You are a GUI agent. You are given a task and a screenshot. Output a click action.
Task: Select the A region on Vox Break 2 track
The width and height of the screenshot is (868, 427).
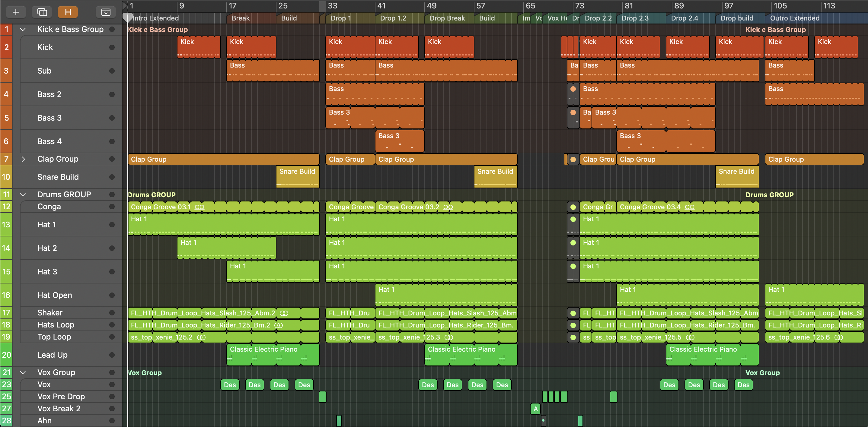(x=535, y=409)
